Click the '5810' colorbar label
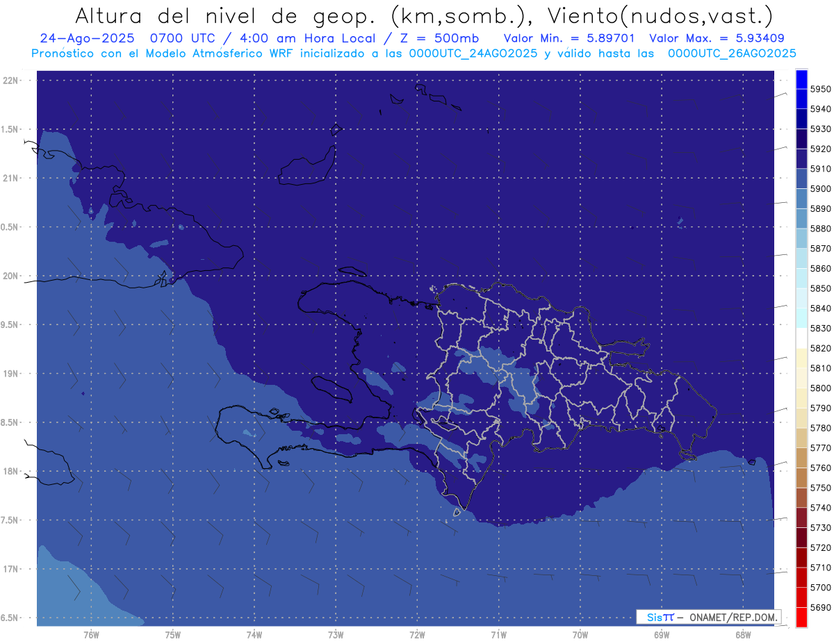Screen dimensions: 834x644 (x=821, y=368)
